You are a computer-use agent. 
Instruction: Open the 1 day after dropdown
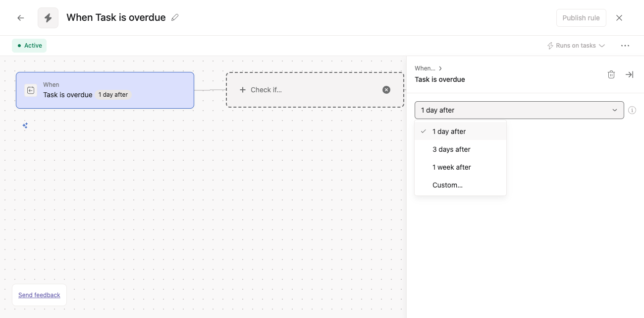tap(519, 110)
